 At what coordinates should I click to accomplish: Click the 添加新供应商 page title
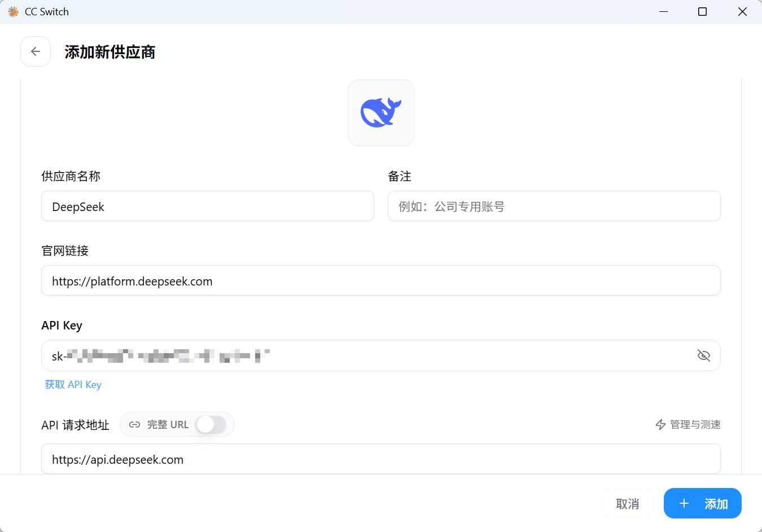tap(110, 52)
